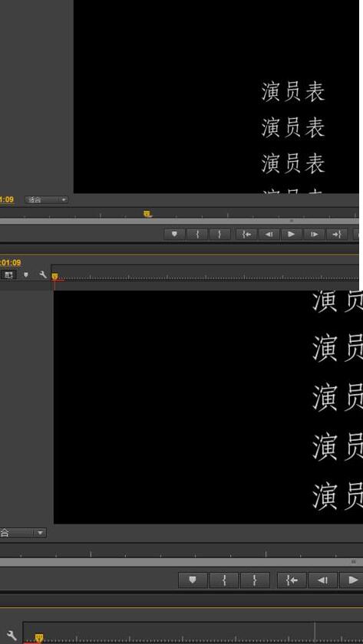
Task: Step back one frame in the enlarged lower monitor
Action: pos(323,580)
